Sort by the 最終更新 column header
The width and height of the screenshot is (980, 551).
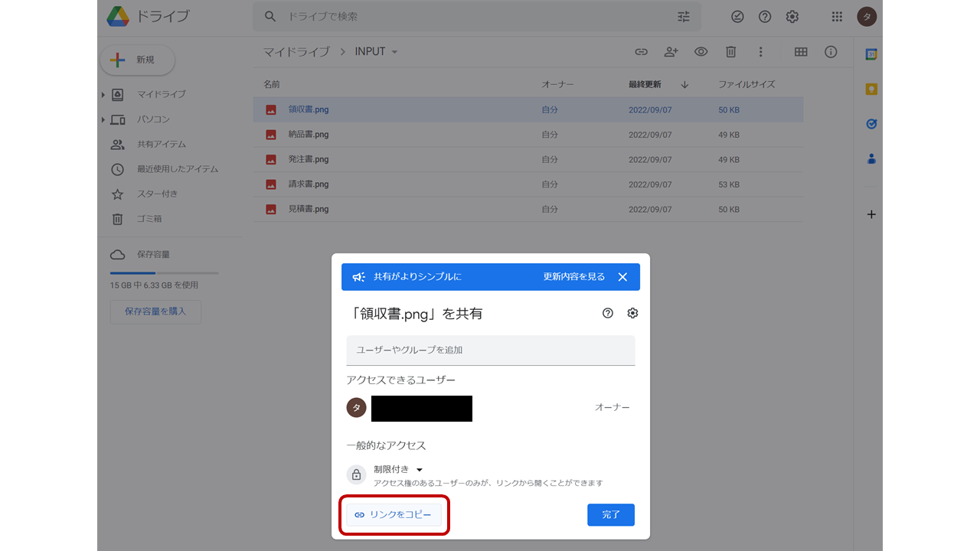pyautogui.click(x=645, y=85)
